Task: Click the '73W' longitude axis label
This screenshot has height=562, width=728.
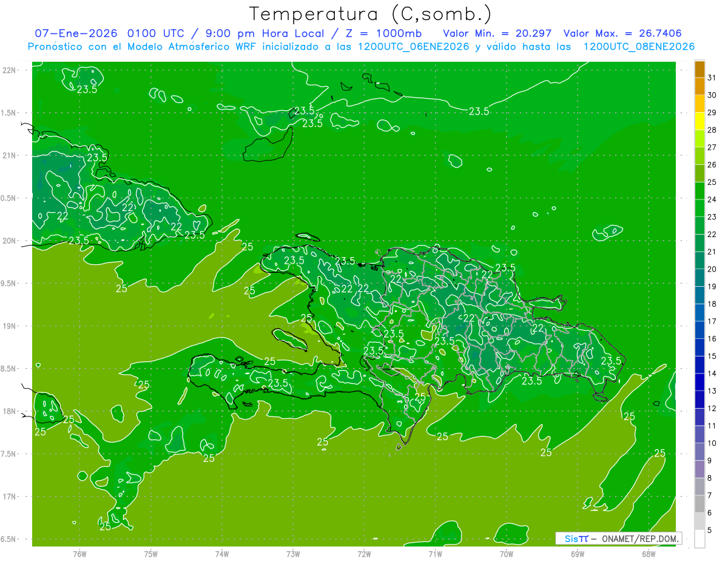Action: 293,555
